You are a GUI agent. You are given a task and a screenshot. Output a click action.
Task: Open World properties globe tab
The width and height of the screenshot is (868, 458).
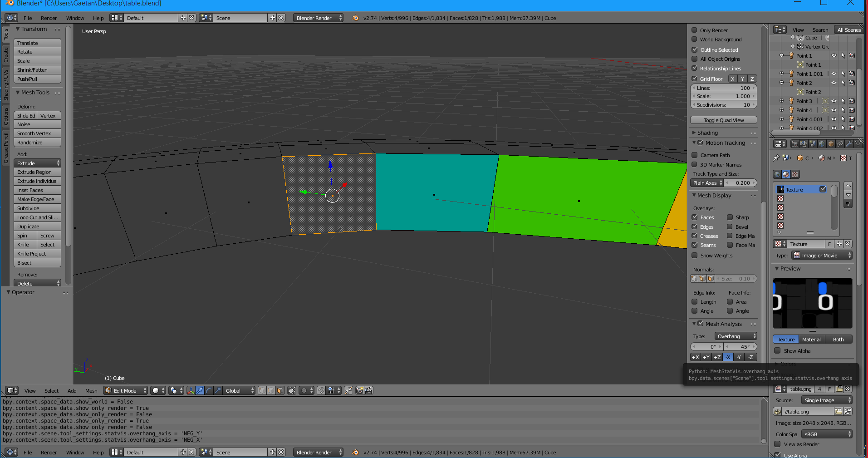pyautogui.click(x=822, y=144)
